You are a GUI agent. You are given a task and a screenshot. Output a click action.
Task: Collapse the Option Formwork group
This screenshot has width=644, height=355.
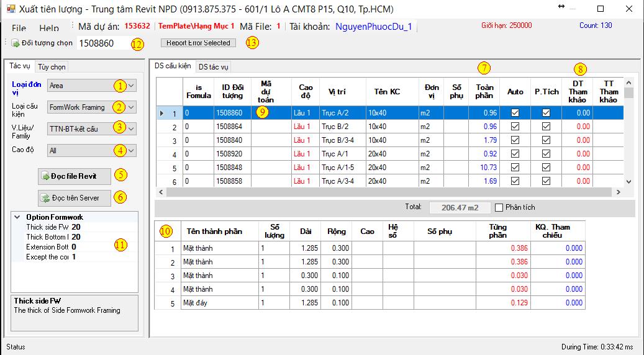click(x=17, y=217)
